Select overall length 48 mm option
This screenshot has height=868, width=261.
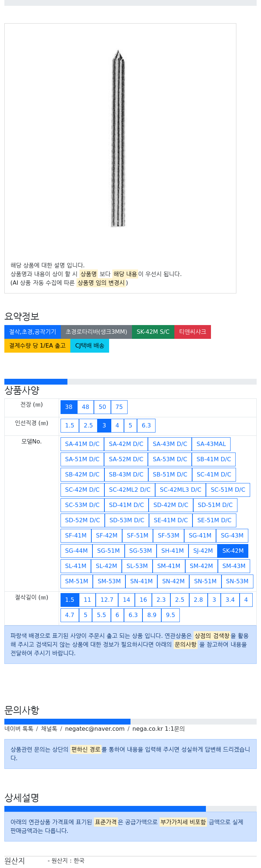[86, 407]
